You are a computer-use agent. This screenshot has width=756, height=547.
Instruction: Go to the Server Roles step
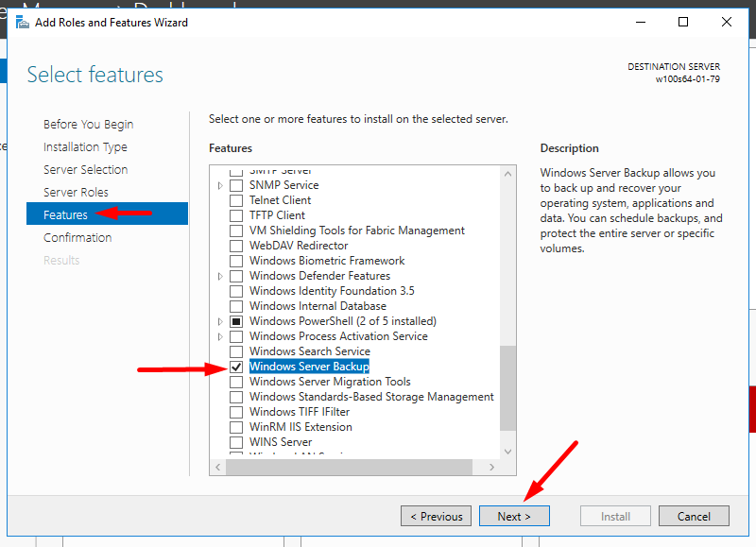[76, 192]
